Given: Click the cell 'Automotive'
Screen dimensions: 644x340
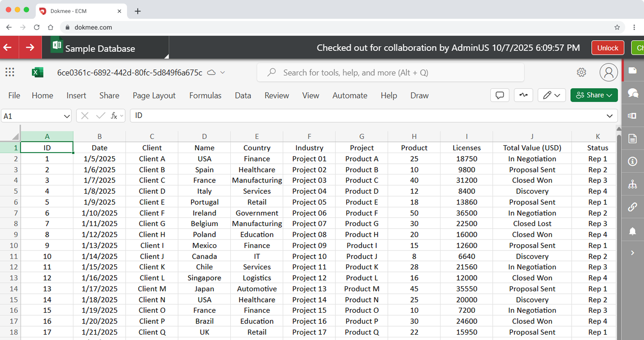Looking at the screenshot, I should pyautogui.click(x=257, y=289).
